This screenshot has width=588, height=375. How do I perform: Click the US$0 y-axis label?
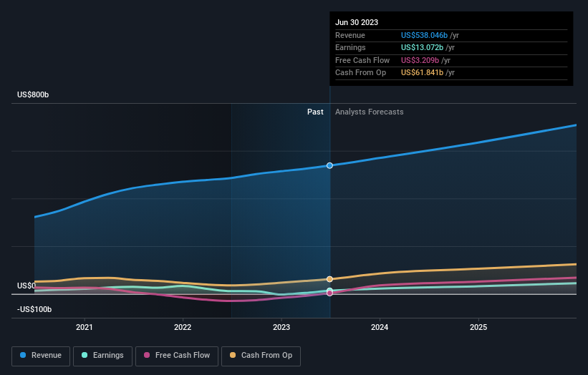click(x=26, y=286)
